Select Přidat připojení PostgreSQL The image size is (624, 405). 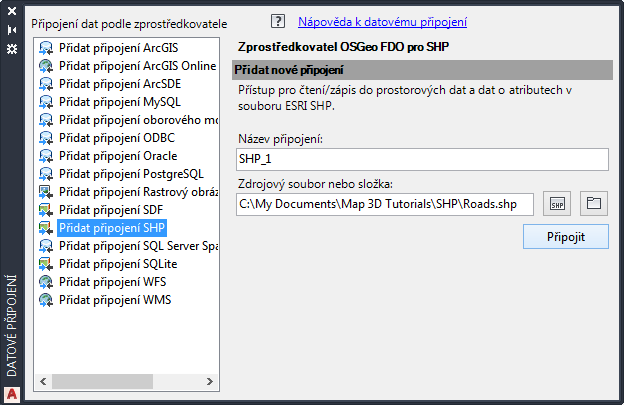click(131, 174)
